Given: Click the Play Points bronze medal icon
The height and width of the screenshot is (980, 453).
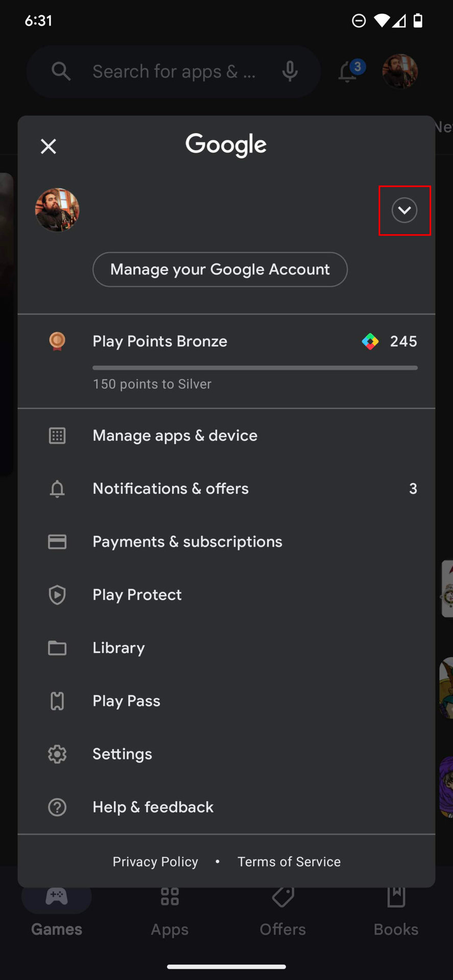Looking at the screenshot, I should (57, 341).
